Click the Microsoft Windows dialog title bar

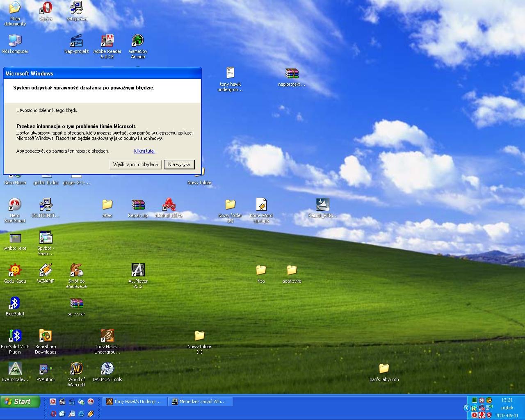pyautogui.click(x=103, y=73)
